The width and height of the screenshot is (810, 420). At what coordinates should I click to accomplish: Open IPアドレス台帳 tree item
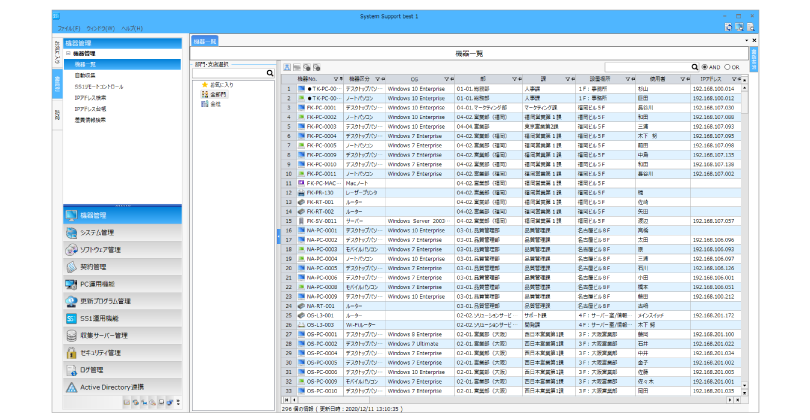pyautogui.click(x=90, y=109)
